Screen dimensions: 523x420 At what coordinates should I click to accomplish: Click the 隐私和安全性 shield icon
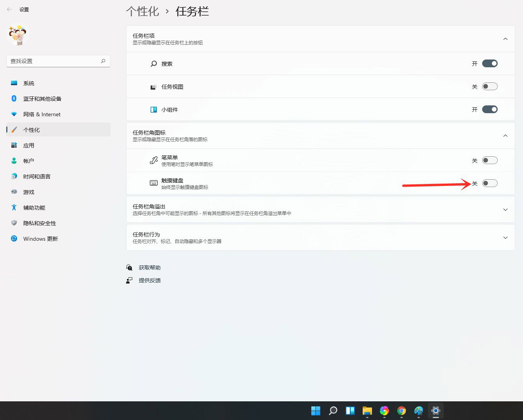coord(14,223)
